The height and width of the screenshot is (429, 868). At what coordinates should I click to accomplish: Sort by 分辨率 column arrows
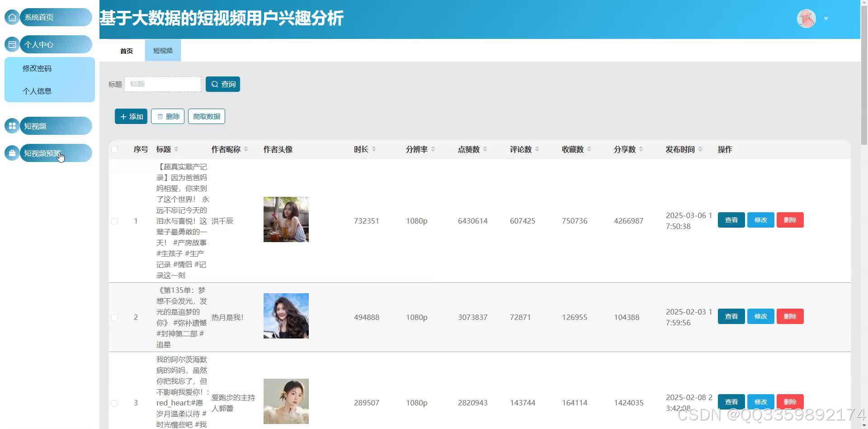[x=433, y=149]
